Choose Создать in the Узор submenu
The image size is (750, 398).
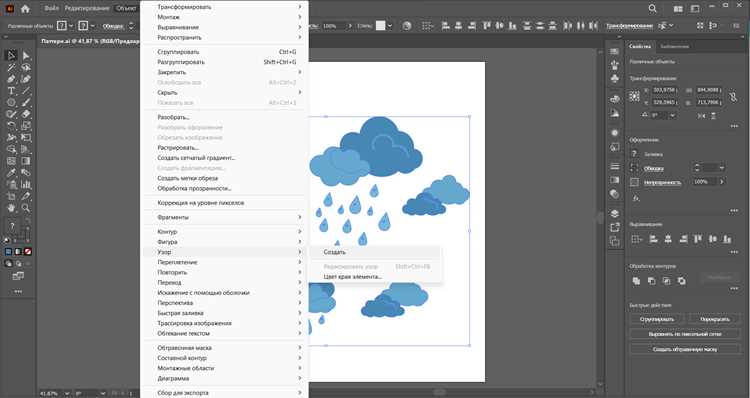point(375,252)
